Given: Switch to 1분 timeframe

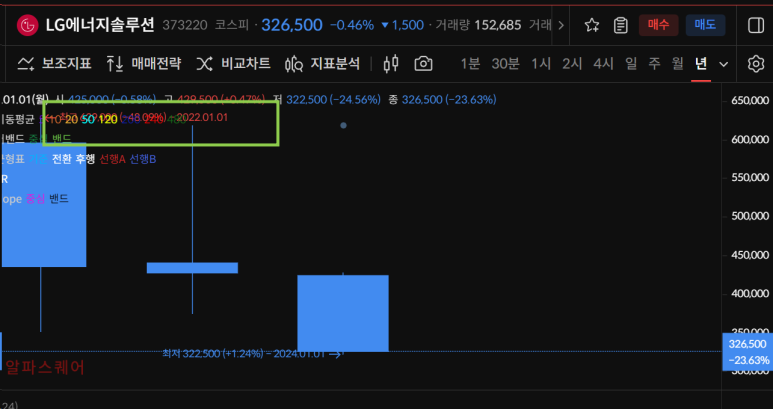Looking at the screenshot, I should [x=470, y=64].
